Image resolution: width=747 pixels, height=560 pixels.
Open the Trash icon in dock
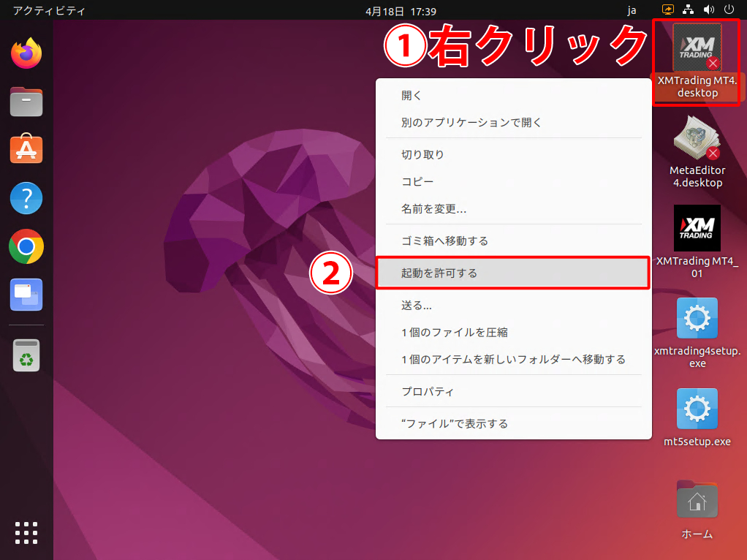(x=26, y=356)
